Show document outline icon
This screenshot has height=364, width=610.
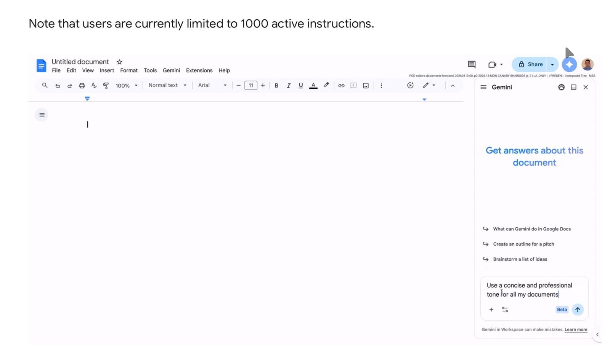click(x=42, y=115)
